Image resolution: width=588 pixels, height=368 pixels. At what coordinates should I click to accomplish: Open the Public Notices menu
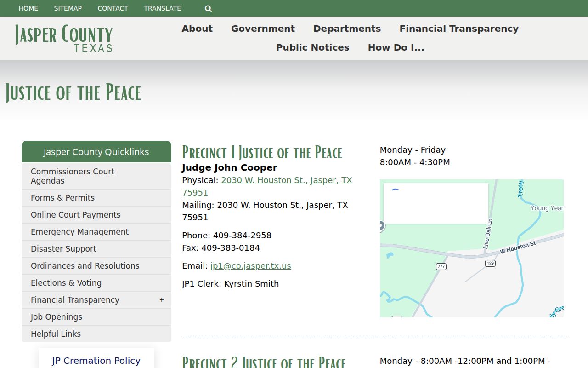312,47
